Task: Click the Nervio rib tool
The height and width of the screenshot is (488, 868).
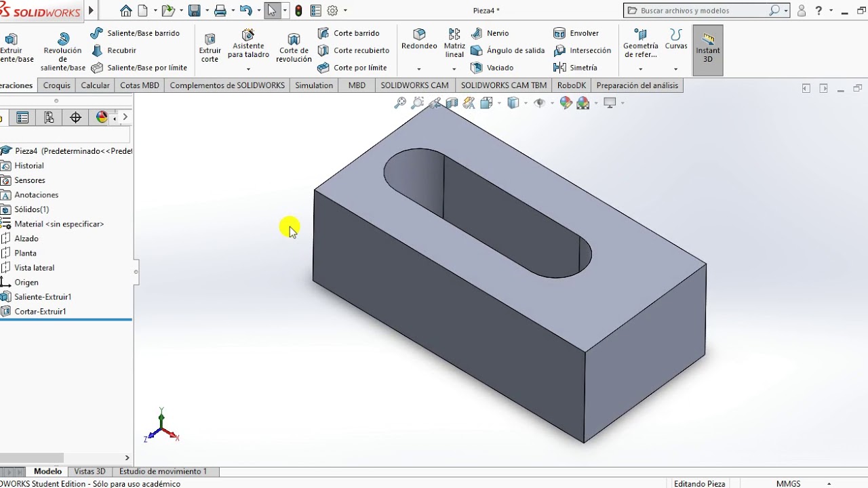Action: (490, 33)
